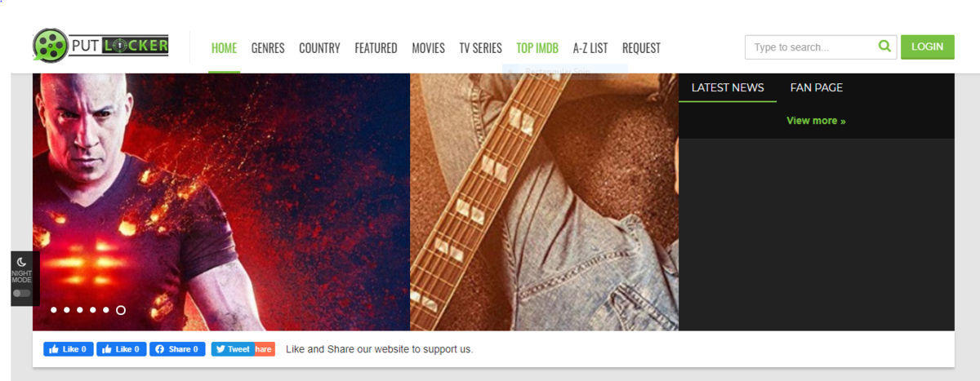Open the TV Series menu item
Viewport: 980px width, 381px height.
coord(480,48)
